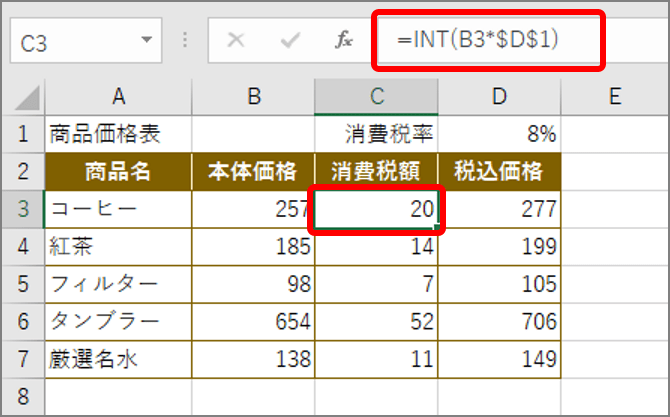Screen dimensions: 670x417
Task: Click cell containing 商品価格表
Action: pyautogui.click(x=118, y=134)
